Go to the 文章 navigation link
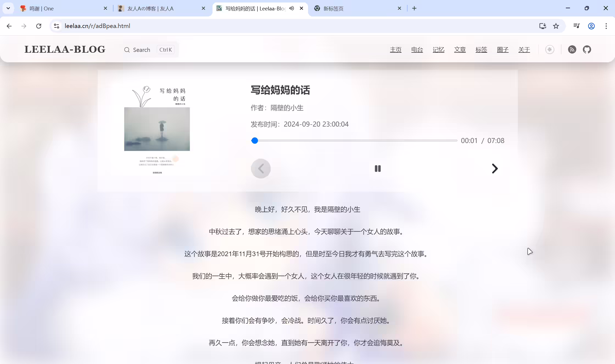615x364 pixels. tap(460, 50)
